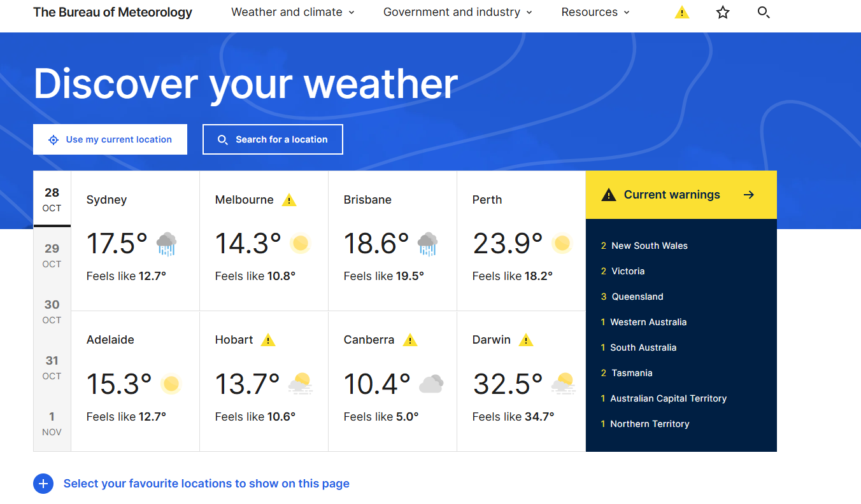Click the warning triangle icon in header
Image resolution: width=861 pixels, height=504 pixels.
(x=681, y=12)
